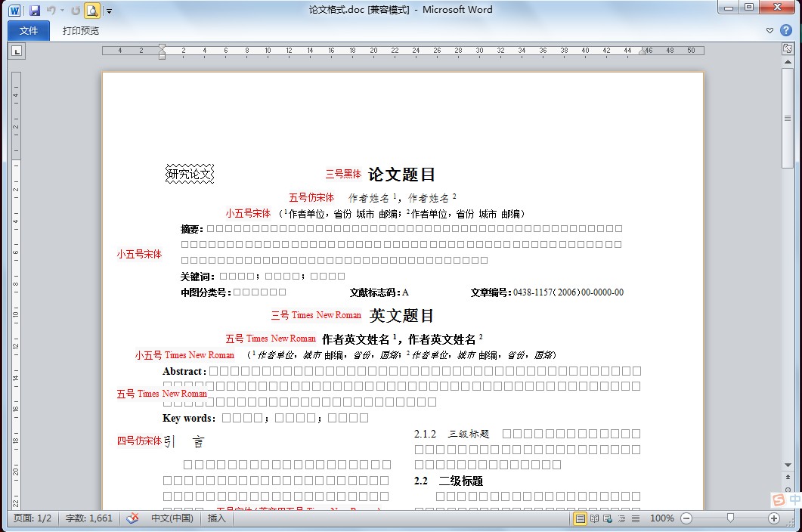Click the vertical scrollbar down arrow
This screenshot has height=532, width=802.
(788, 465)
